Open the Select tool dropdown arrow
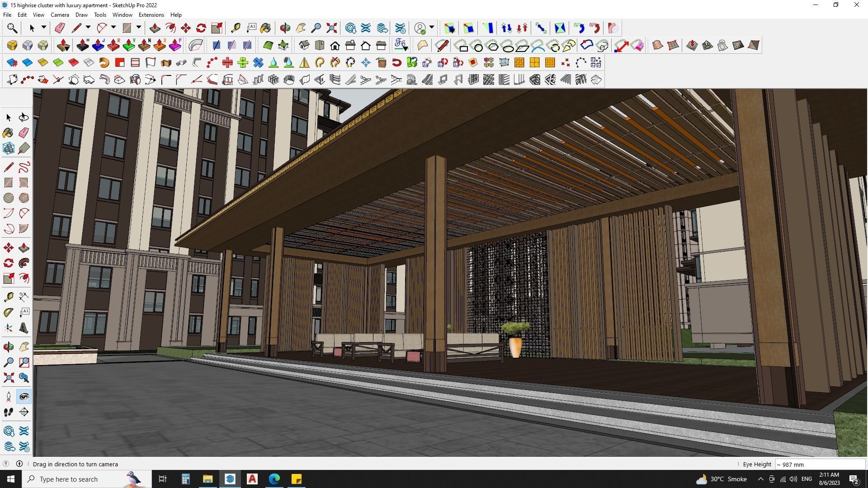 [44, 28]
